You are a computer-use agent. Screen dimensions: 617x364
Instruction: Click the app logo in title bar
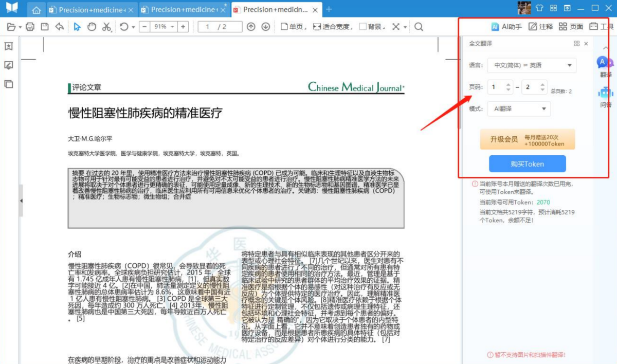[x=12, y=8]
